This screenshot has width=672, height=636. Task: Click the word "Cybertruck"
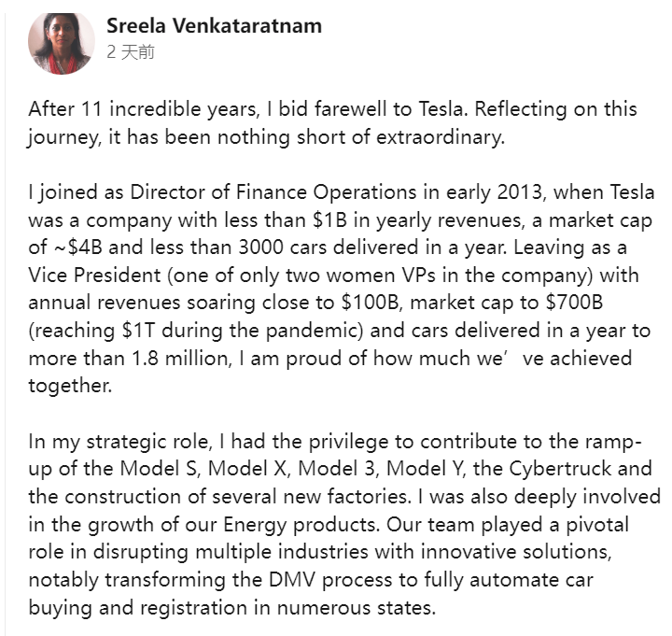click(x=560, y=469)
